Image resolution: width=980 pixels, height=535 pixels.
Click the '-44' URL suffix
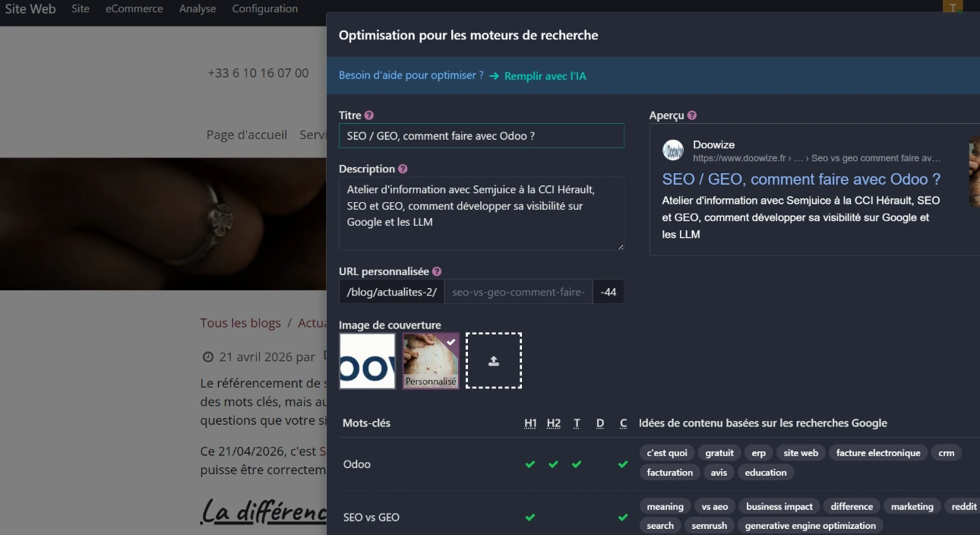[609, 292]
